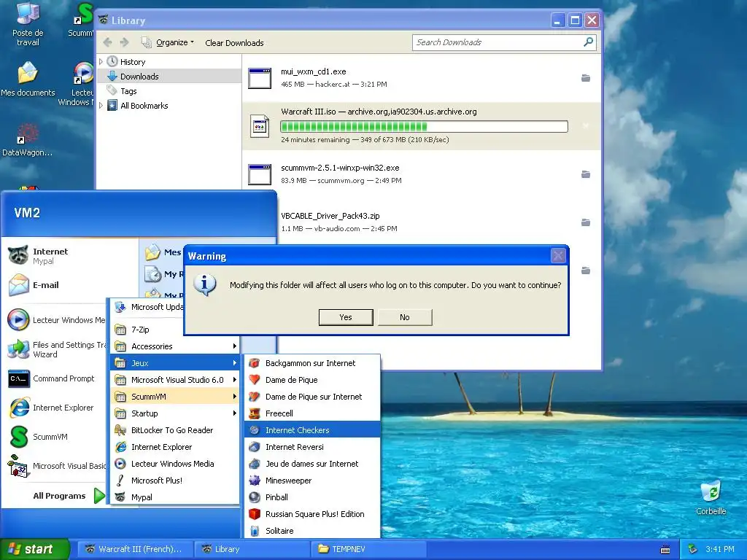Launch Internet Reversi
Screen dimensions: 747x560
pos(312,447)
